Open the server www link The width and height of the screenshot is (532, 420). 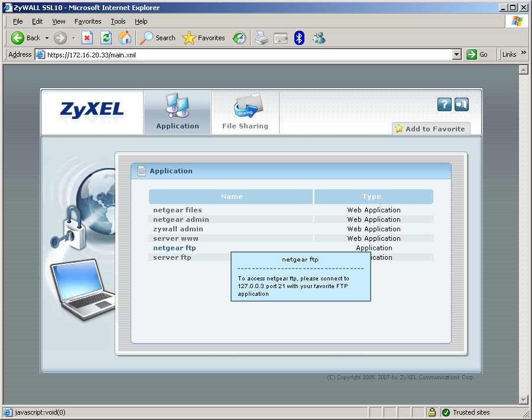pyautogui.click(x=176, y=238)
